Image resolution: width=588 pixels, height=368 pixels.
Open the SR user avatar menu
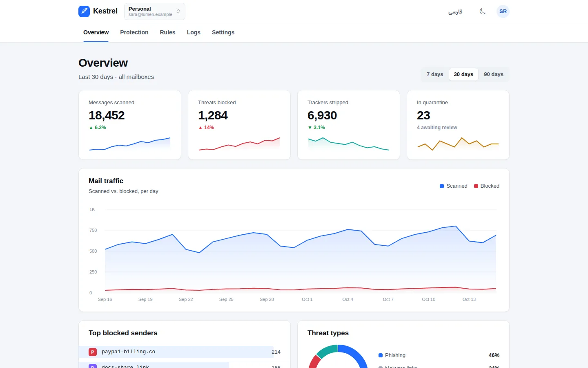coord(503,11)
